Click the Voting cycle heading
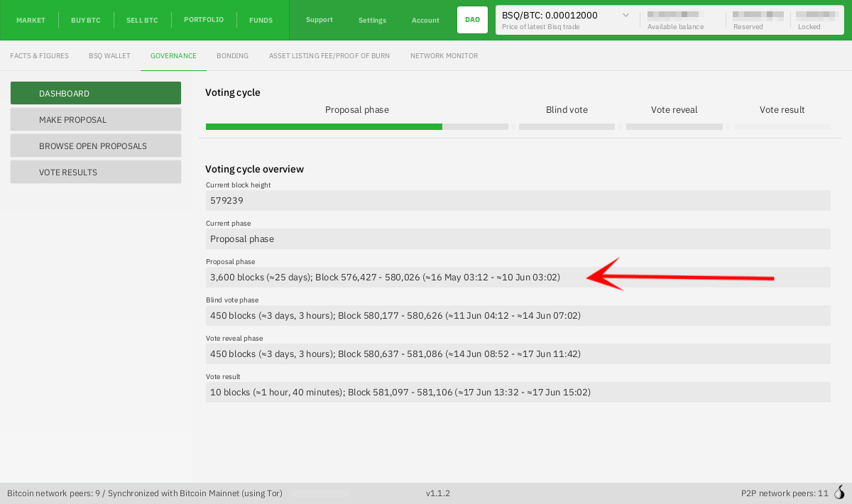This screenshot has height=504, width=852. [233, 92]
